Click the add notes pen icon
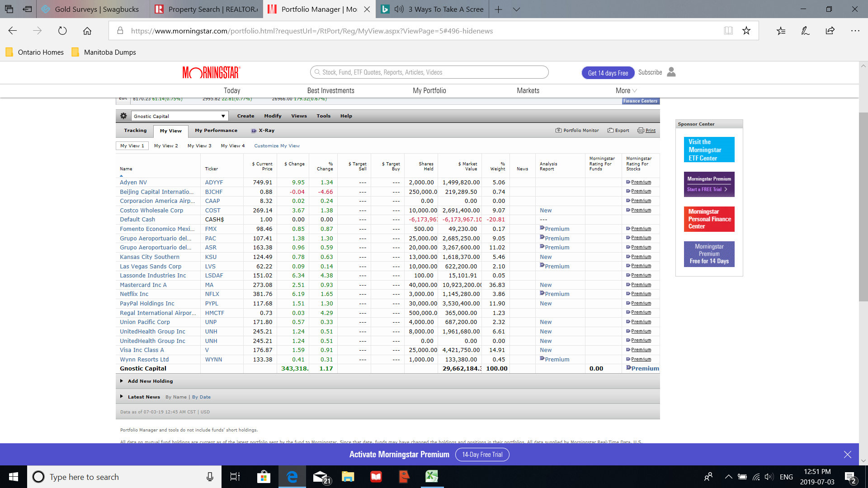Viewport: 868px width, 488px height. pyautogui.click(x=805, y=31)
